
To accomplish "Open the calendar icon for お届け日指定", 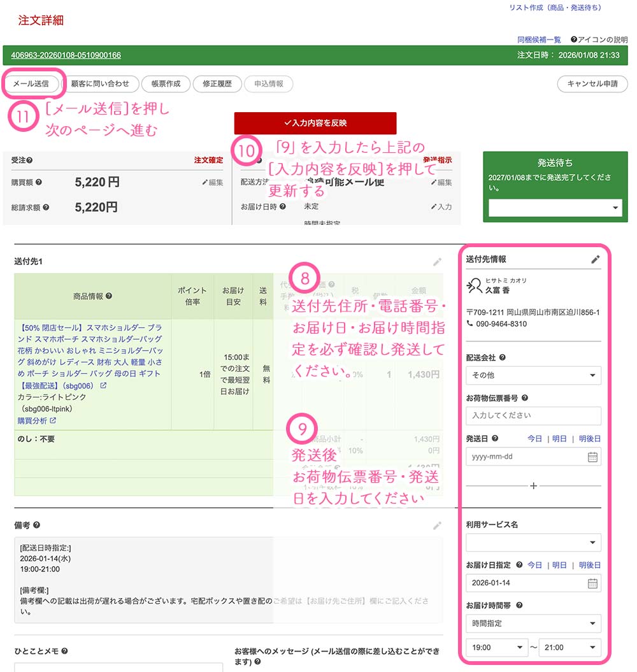I will click(592, 583).
